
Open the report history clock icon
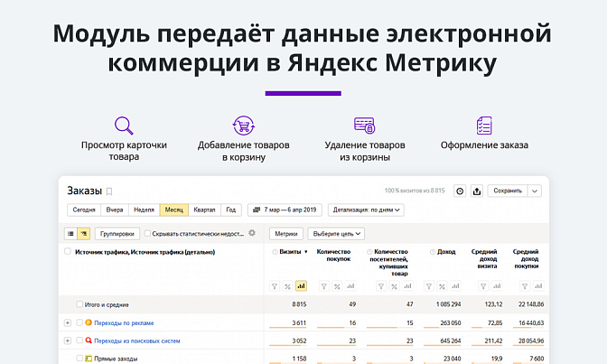(x=460, y=191)
